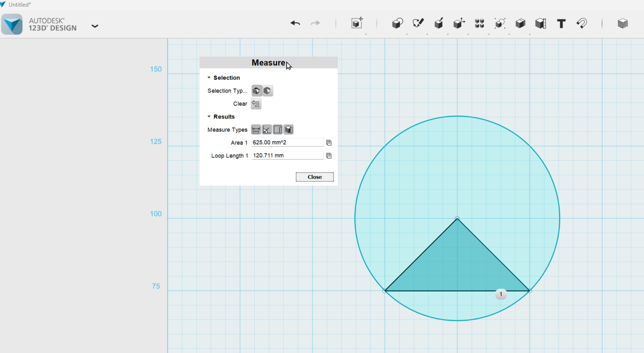Open the Transform tool

[x=357, y=23]
